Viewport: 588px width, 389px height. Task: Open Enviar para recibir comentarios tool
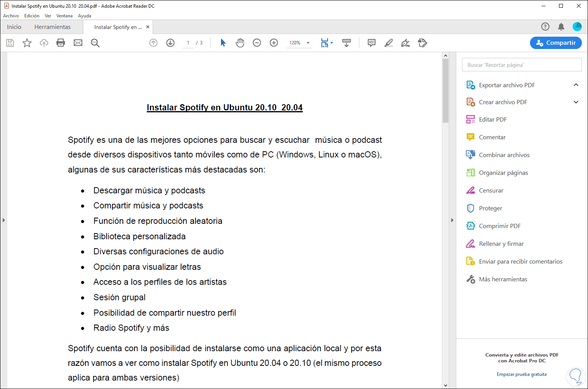coord(520,262)
